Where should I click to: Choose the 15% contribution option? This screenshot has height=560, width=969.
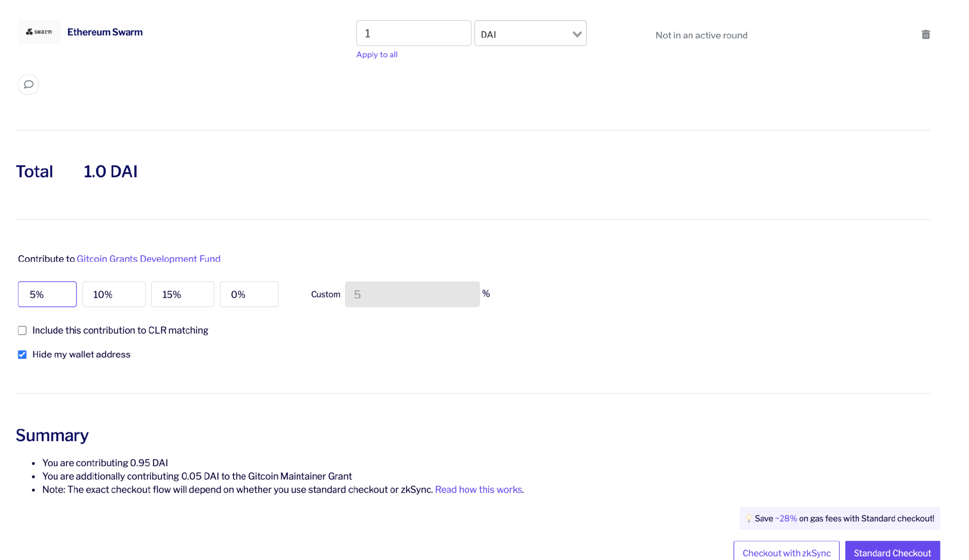[x=182, y=295]
